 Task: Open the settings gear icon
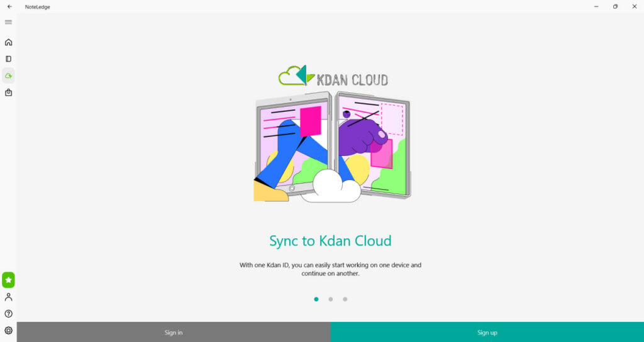(x=8, y=331)
